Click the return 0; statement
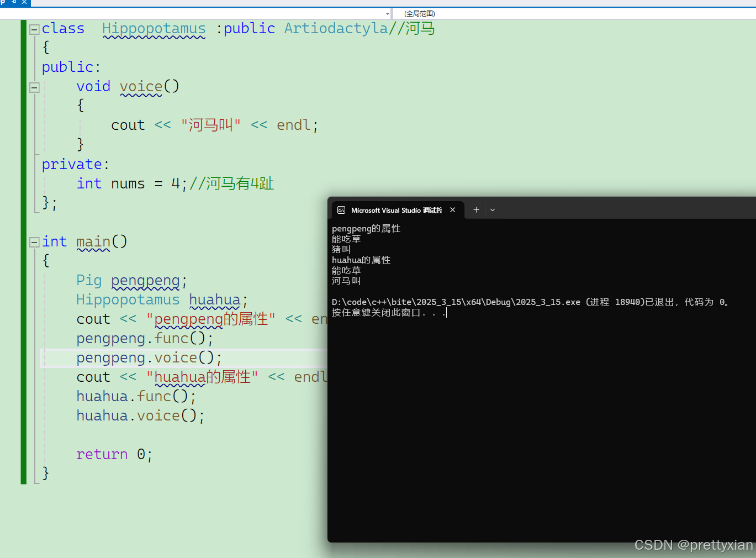756x558 pixels. point(114,454)
